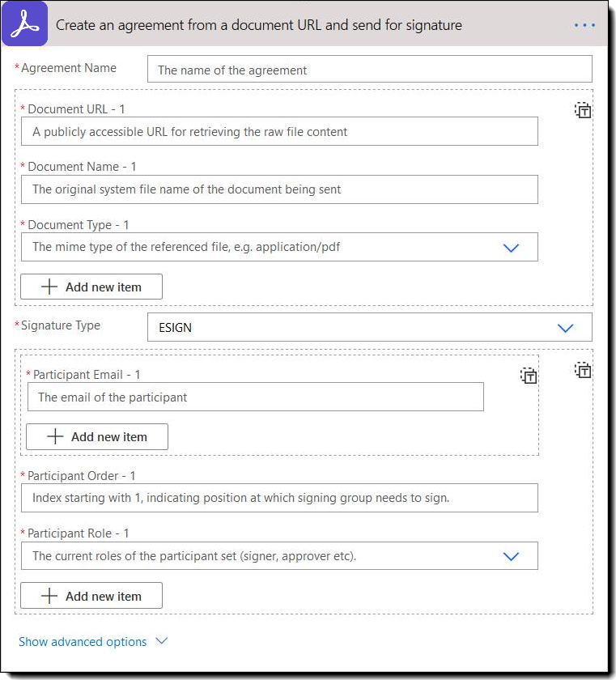The width and height of the screenshot is (616, 680).
Task: Click the action card title text
Action: click(259, 25)
